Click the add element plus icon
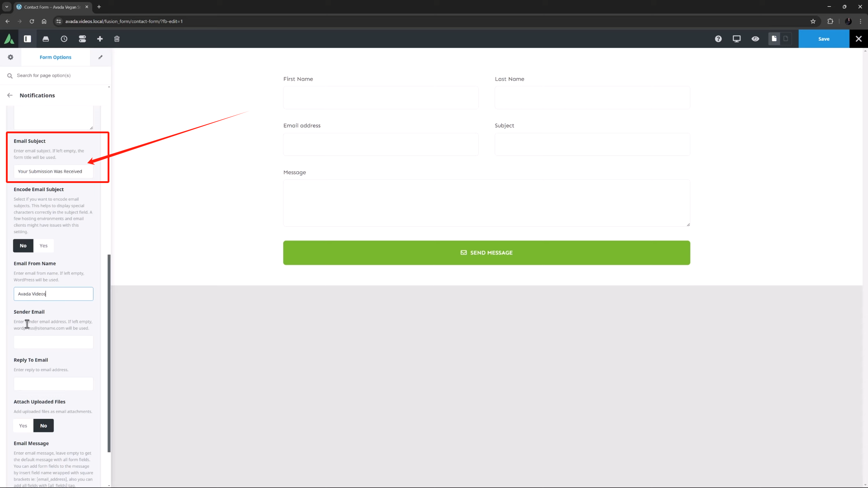This screenshot has width=868, height=488. click(x=100, y=39)
